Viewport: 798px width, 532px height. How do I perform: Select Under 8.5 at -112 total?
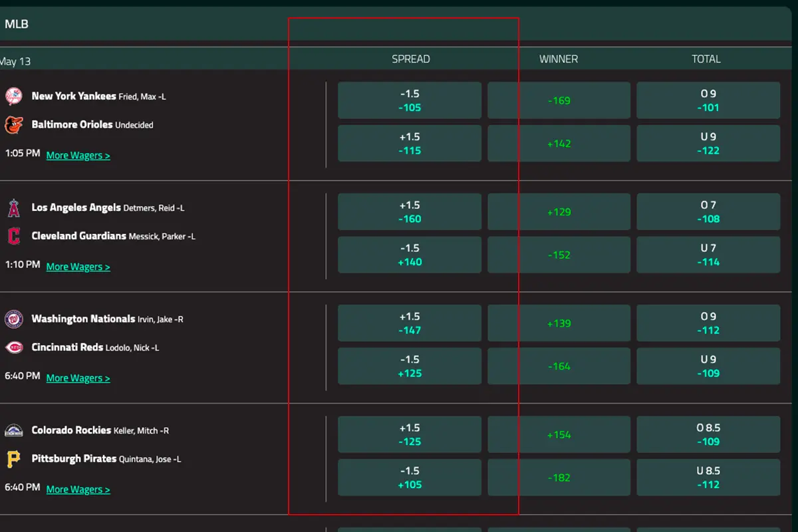(708, 477)
